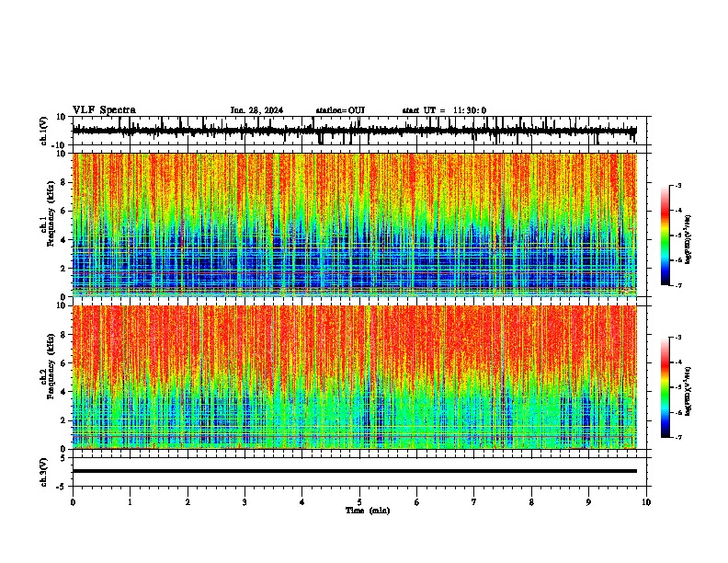Click time axis tick label '2'
This screenshot has width=728, height=563.
tap(188, 502)
